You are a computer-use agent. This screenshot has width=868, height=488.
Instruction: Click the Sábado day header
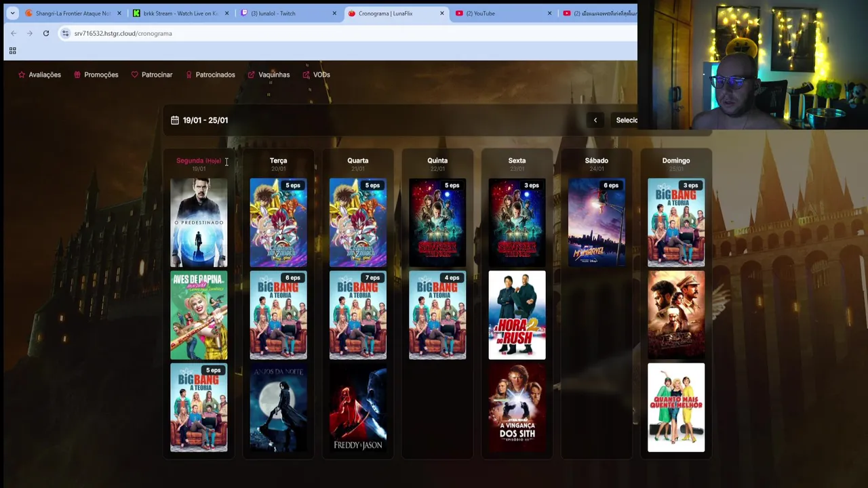(x=597, y=161)
